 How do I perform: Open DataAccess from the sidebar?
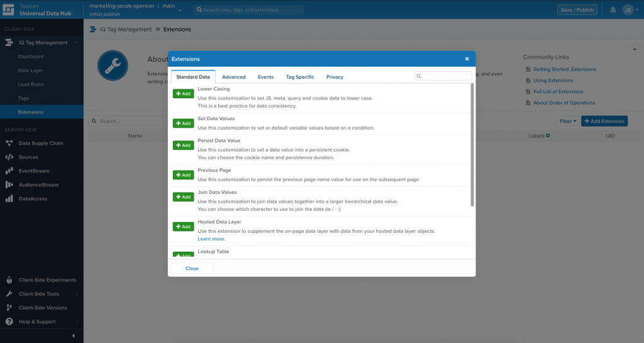pos(33,199)
